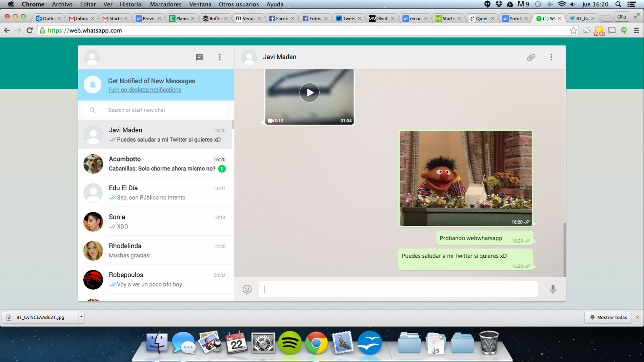This screenshot has height=362, width=644.
Task: Open the Marcadores menu
Action: click(166, 4)
